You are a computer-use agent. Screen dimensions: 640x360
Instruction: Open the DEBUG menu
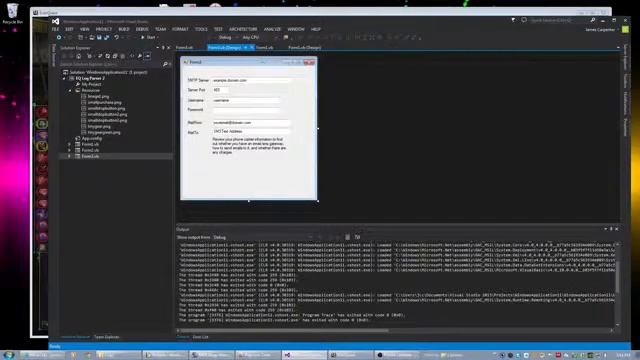(142, 29)
